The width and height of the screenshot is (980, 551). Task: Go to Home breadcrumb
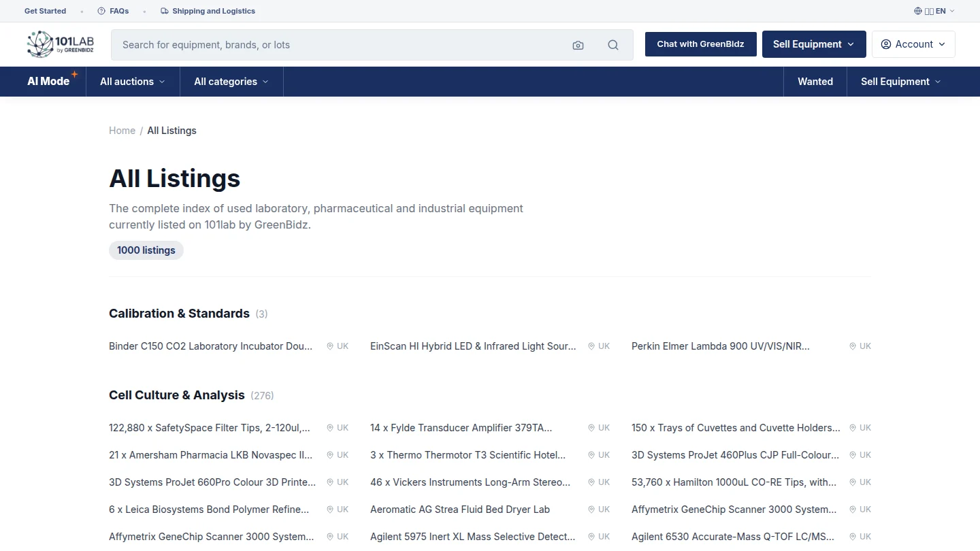click(122, 131)
